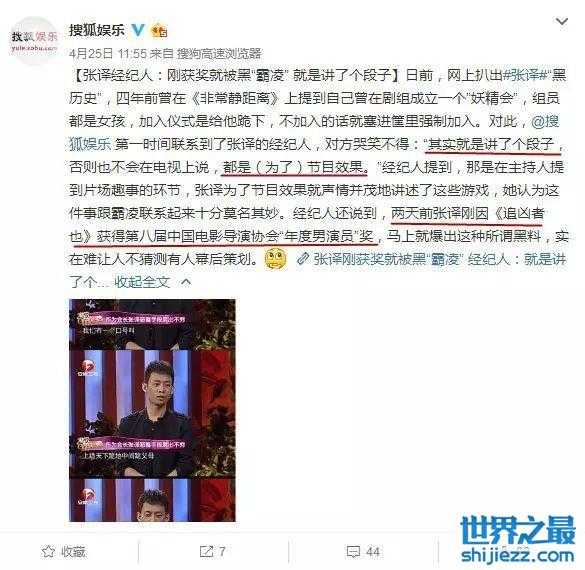Click the confused emoji face

point(275,259)
